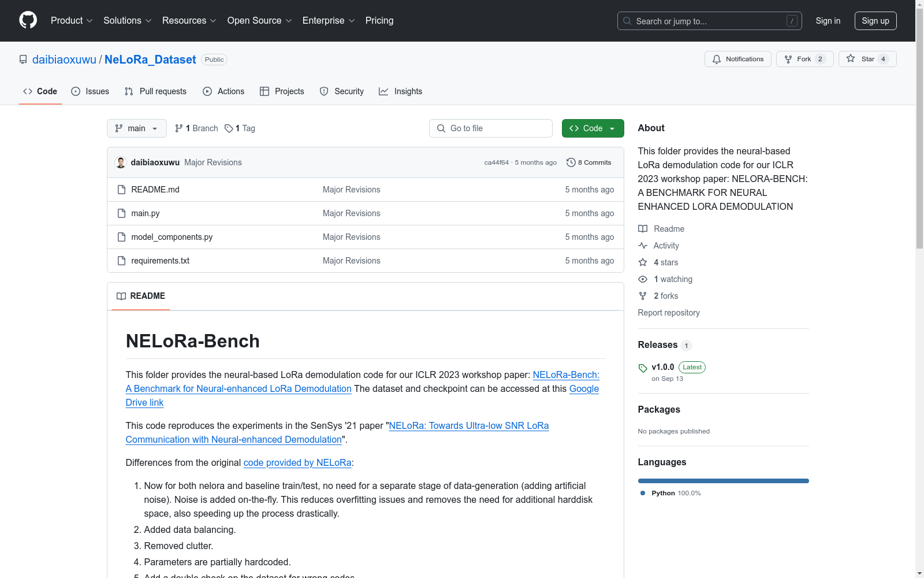Click the Python language bar
The image size is (924, 578).
[723, 481]
